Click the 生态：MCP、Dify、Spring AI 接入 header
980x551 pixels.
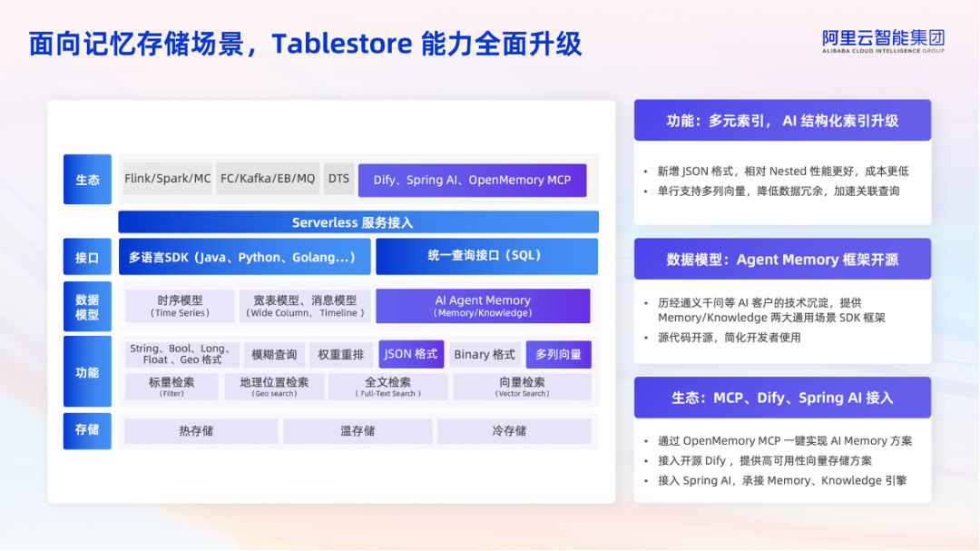782,398
